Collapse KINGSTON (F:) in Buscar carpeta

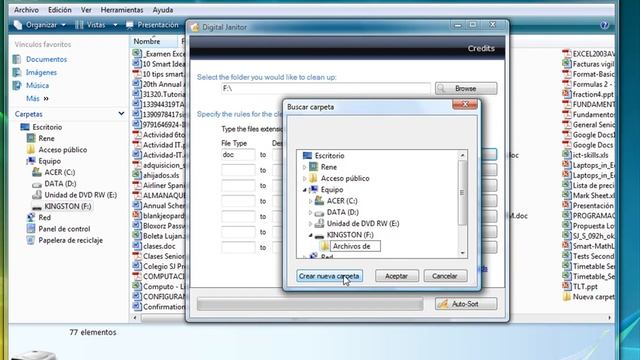[x=310, y=235]
